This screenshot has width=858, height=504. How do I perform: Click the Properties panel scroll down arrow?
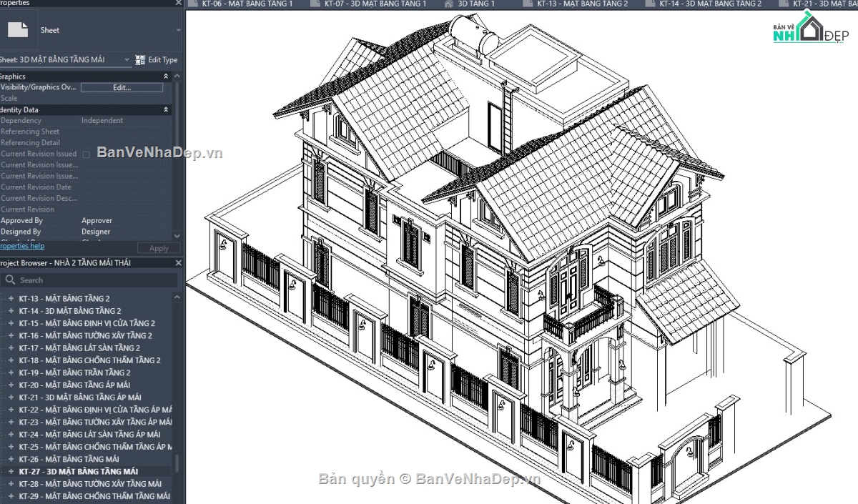click(x=178, y=234)
